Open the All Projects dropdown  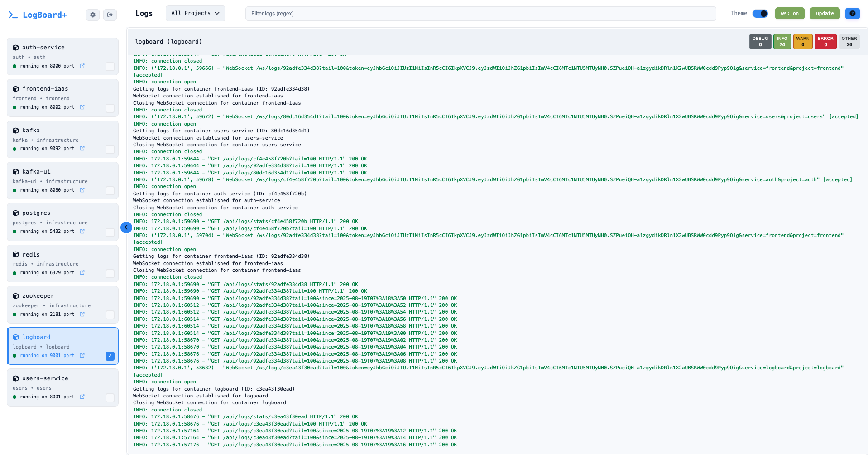tap(195, 14)
